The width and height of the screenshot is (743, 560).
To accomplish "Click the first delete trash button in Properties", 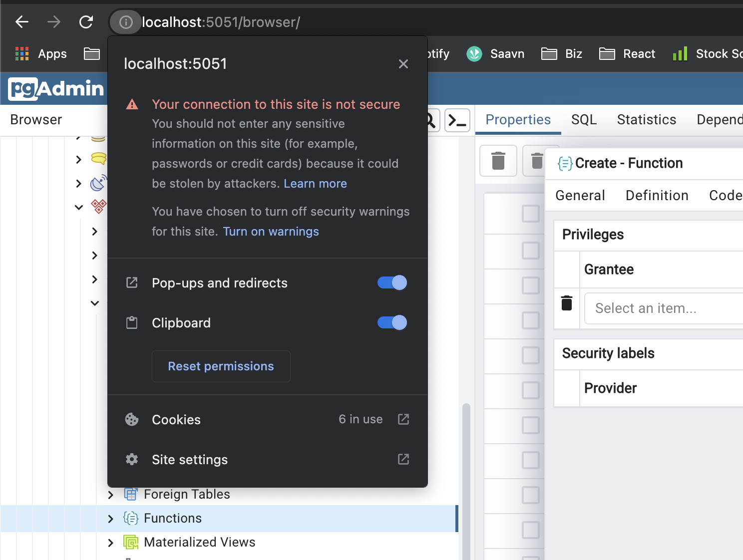I will (x=498, y=161).
